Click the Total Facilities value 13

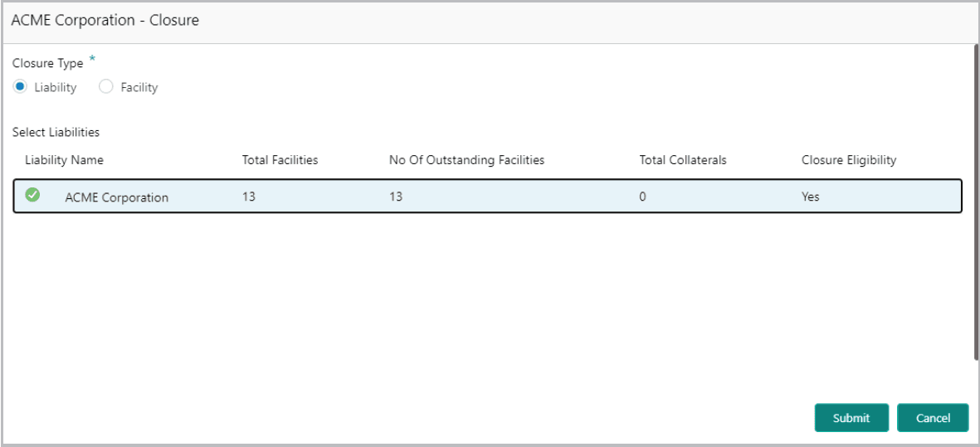[x=249, y=197]
